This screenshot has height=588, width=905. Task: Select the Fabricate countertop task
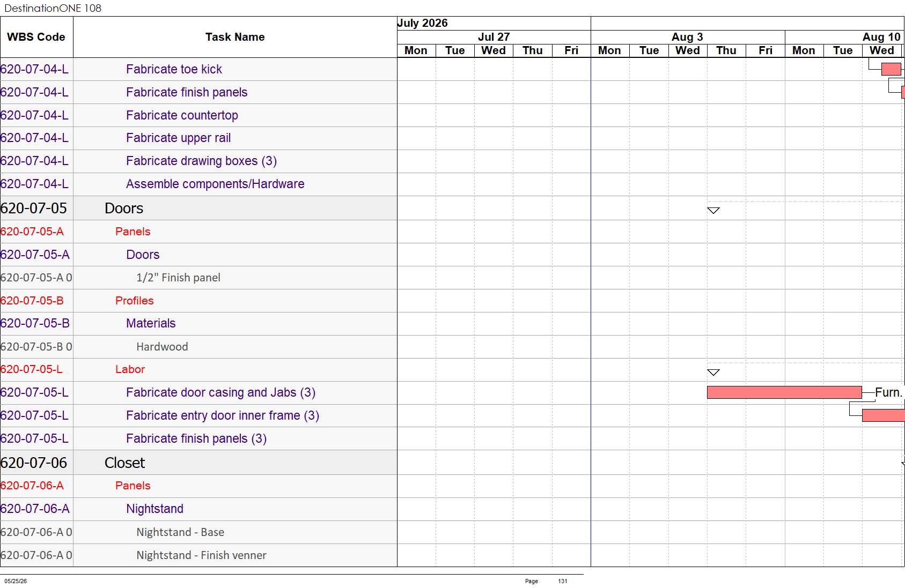[x=182, y=115]
